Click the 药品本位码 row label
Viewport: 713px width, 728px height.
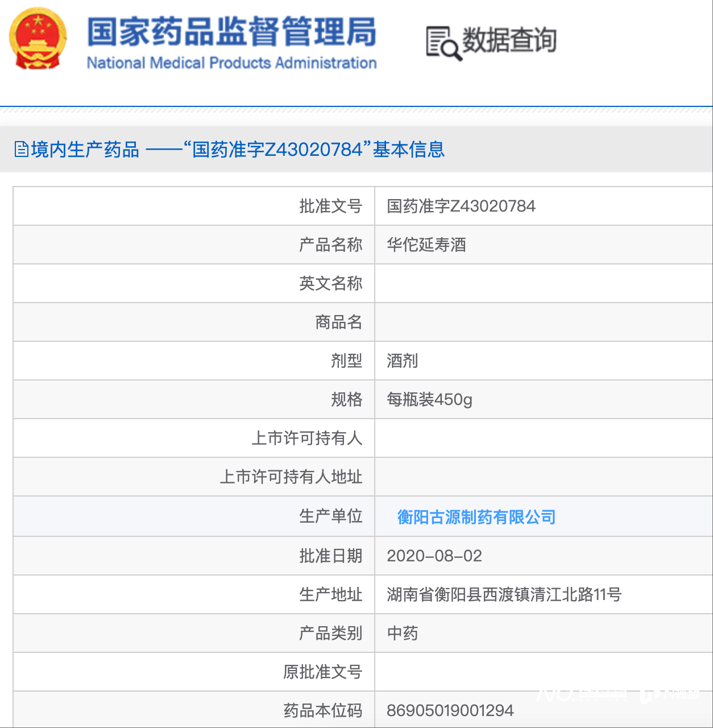point(323,710)
